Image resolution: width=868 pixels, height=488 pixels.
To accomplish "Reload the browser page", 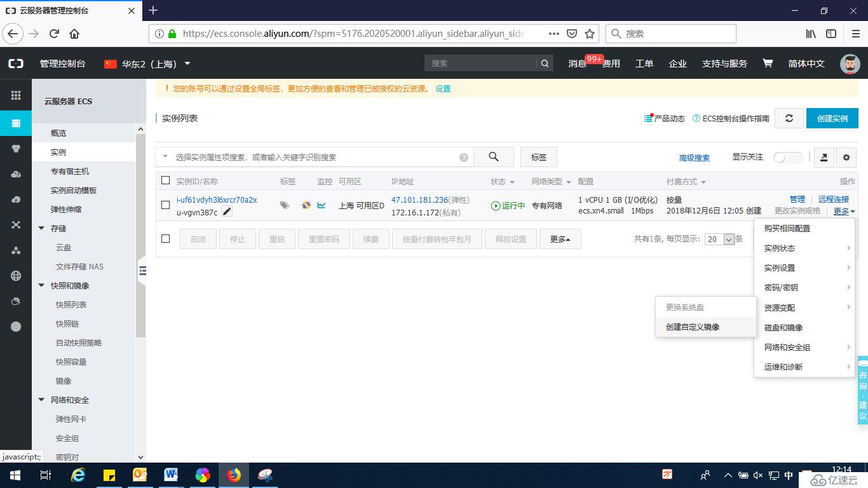I will [x=54, y=34].
